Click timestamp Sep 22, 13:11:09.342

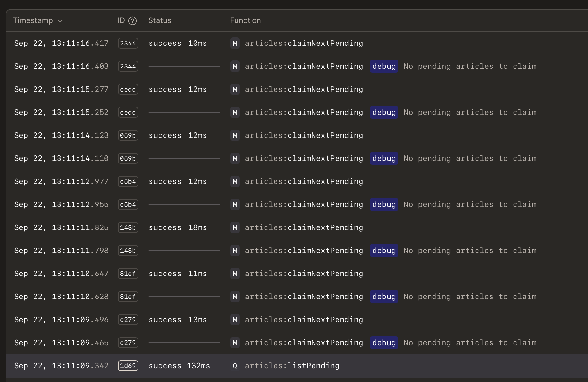click(61, 366)
